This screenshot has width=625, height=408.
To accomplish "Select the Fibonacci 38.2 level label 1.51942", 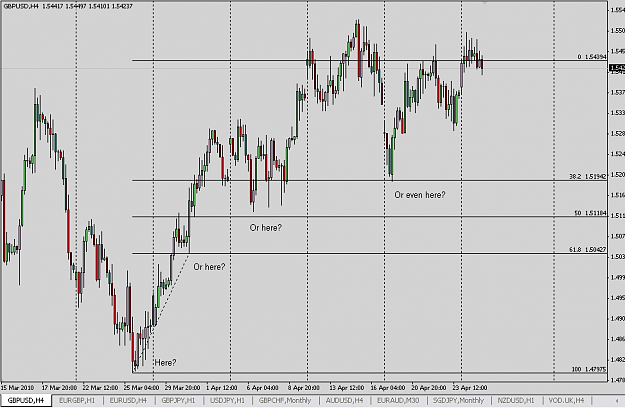I will coord(588,176).
